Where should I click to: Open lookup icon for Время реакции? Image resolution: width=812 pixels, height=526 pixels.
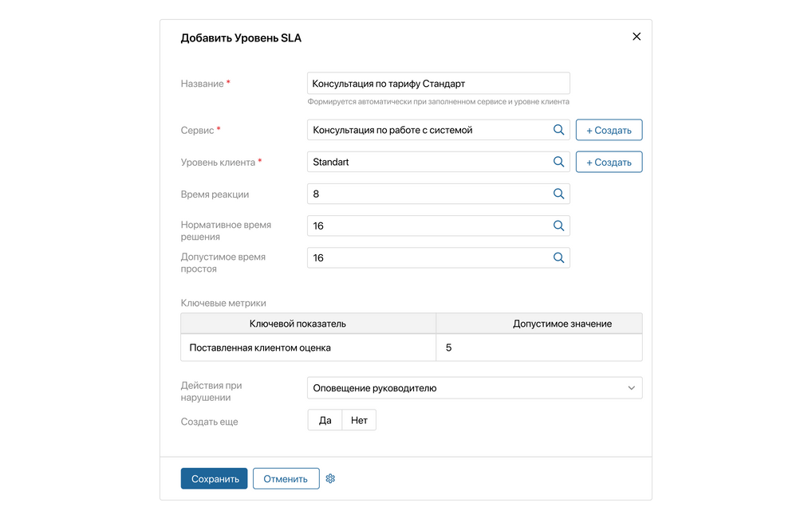pyautogui.click(x=558, y=194)
